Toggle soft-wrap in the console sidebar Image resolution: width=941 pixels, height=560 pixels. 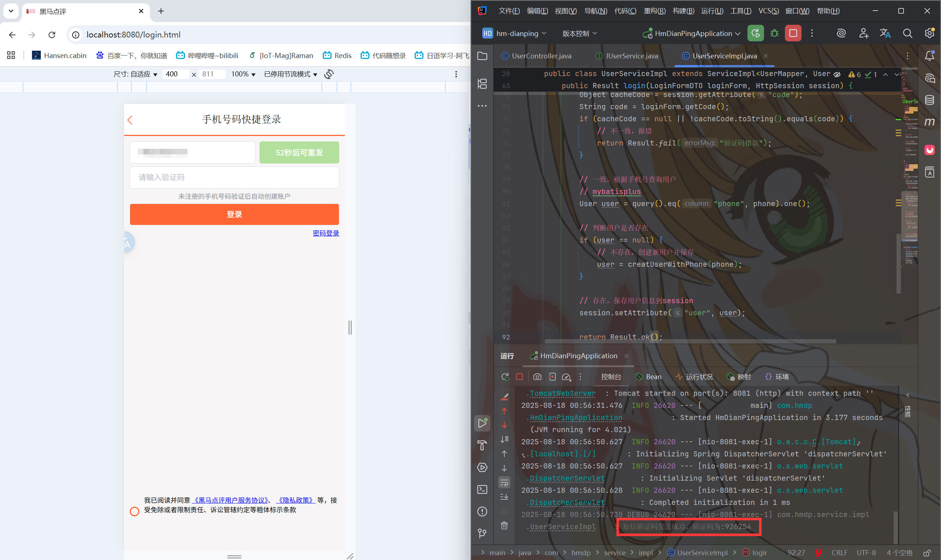(504, 482)
